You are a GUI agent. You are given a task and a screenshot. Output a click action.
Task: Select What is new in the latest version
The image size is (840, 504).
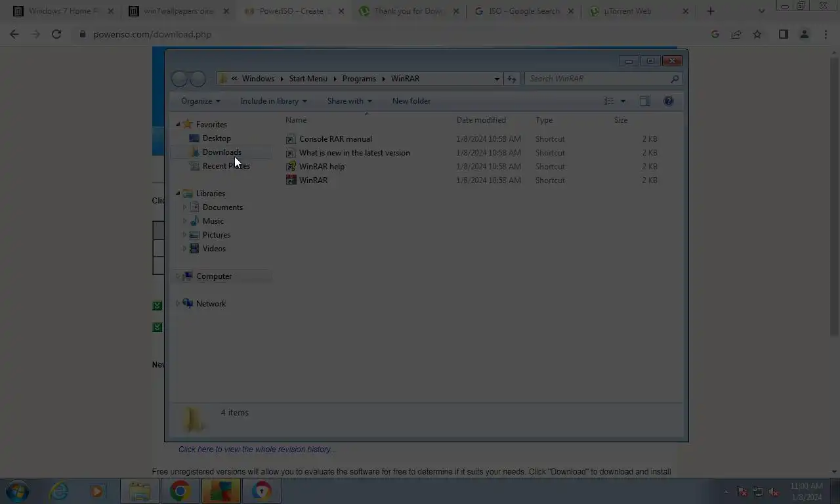354,153
